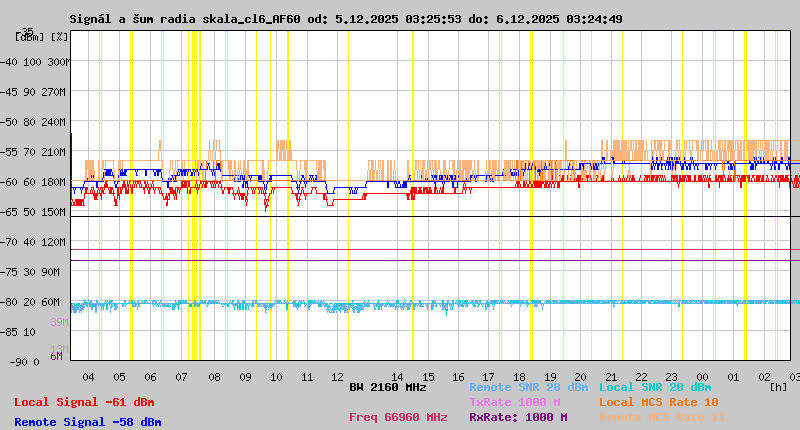Click hour '00' on the time axis

703,377
